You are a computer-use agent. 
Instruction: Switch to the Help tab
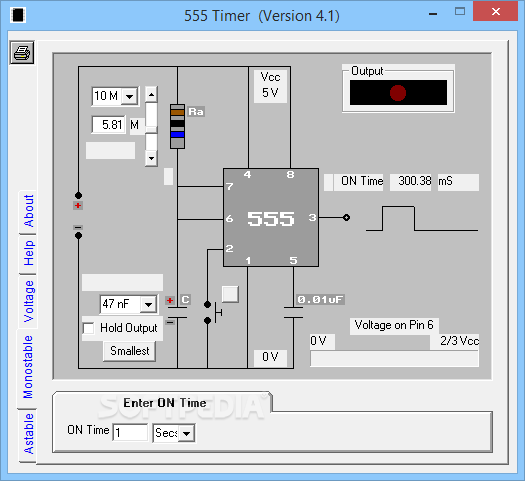28,253
